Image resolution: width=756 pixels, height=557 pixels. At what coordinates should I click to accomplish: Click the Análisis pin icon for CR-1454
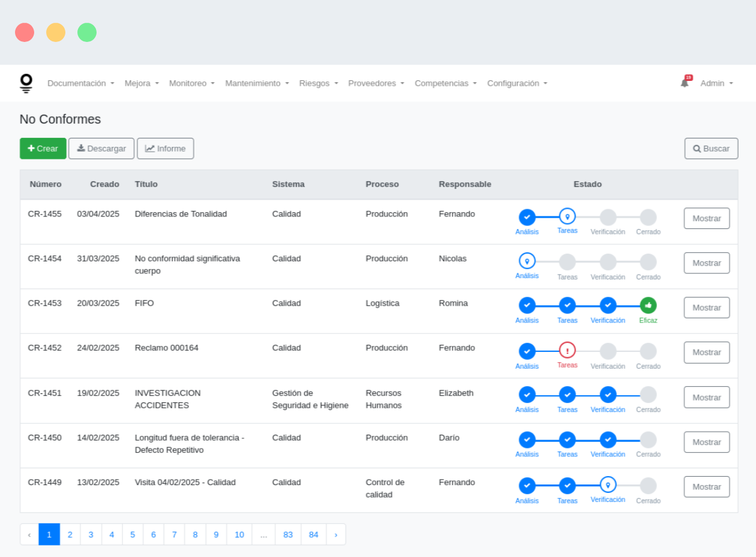527,261
